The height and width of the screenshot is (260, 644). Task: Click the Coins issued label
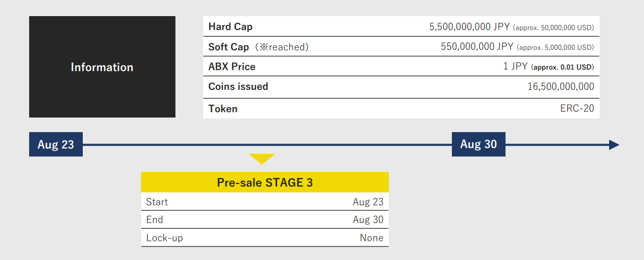238,86
